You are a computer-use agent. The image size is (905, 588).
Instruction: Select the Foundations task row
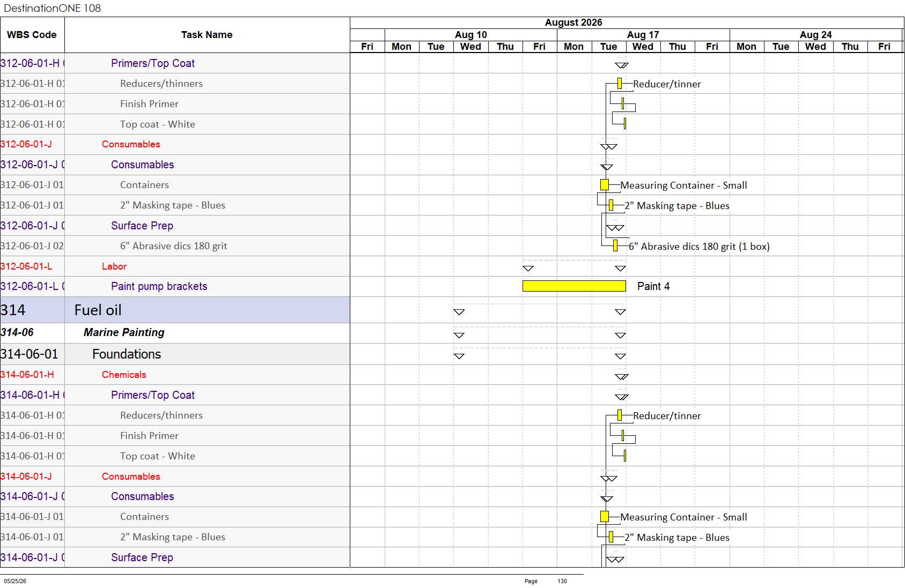pyautogui.click(x=175, y=354)
